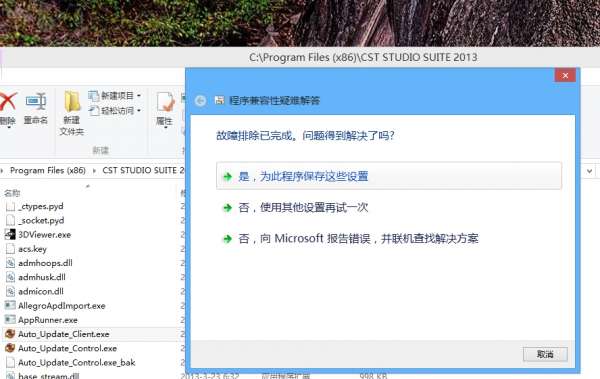Choose 是，为此程序保存这些设置 option
Screen dimensions: 600x379
point(389,176)
